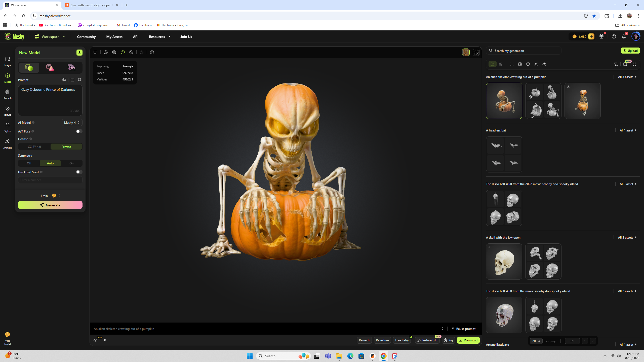
Task: Click the solid gray material sphere in viewer toolbar
Action: pyautogui.click(x=114, y=52)
